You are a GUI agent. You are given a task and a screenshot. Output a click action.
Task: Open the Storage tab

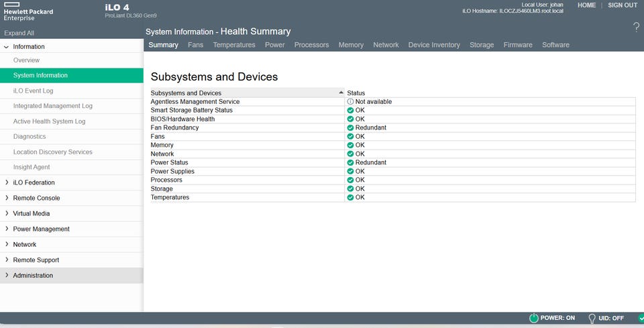click(x=482, y=45)
